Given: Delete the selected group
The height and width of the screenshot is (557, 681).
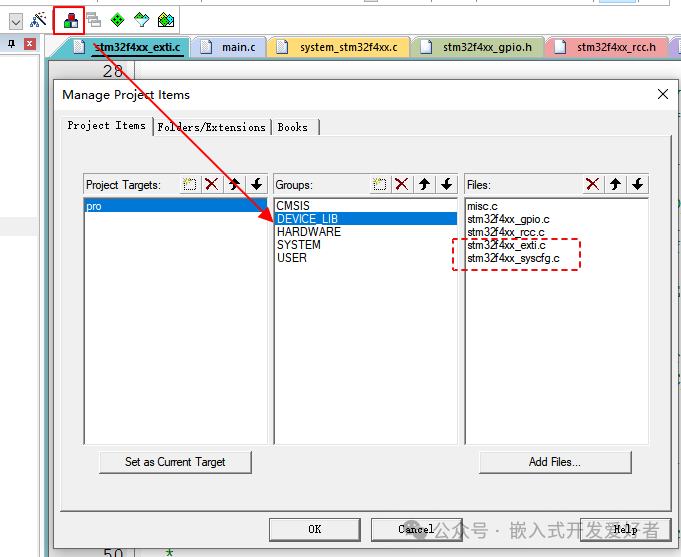Looking at the screenshot, I should [401, 184].
